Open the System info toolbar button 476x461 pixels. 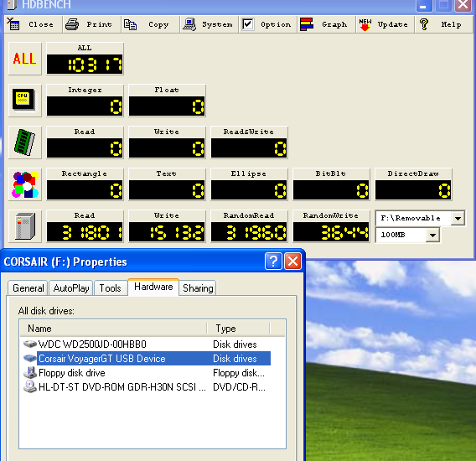(209, 24)
